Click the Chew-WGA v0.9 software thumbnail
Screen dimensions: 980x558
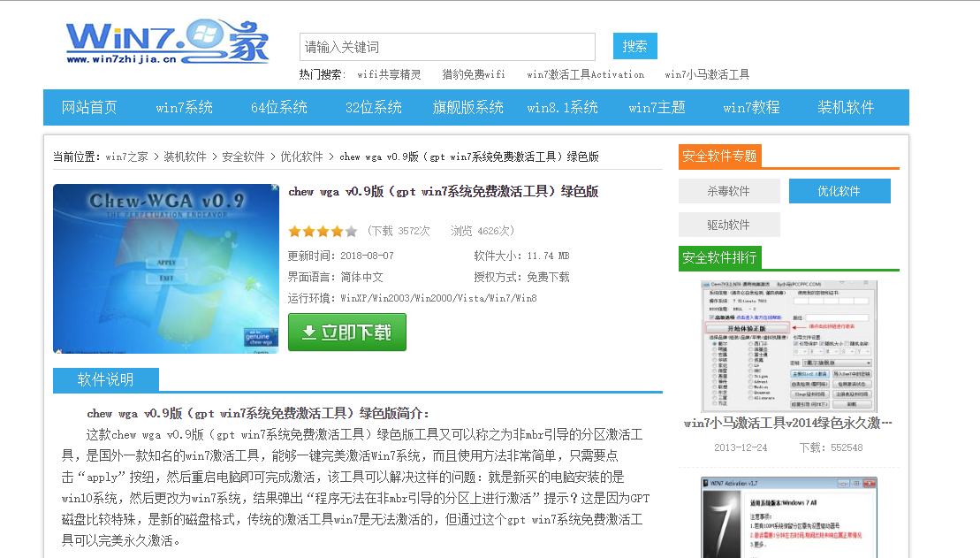166,269
